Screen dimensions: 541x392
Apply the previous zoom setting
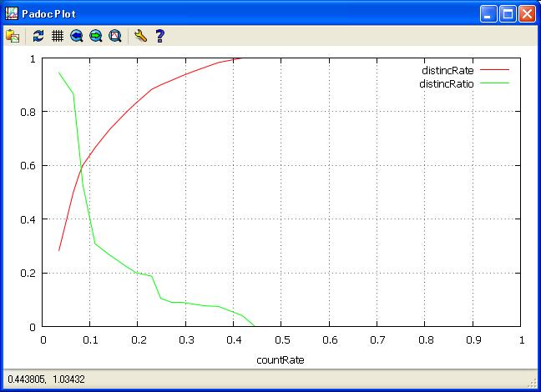point(77,36)
